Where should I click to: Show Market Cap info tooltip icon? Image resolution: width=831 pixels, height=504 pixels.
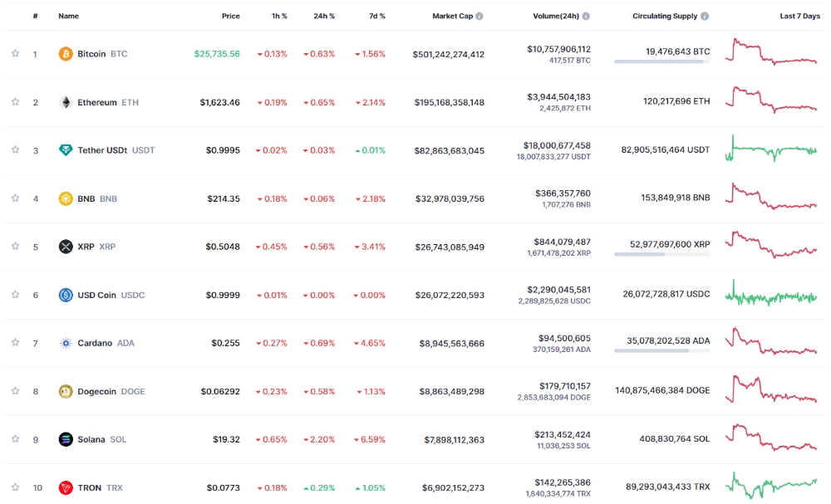tap(479, 16)
